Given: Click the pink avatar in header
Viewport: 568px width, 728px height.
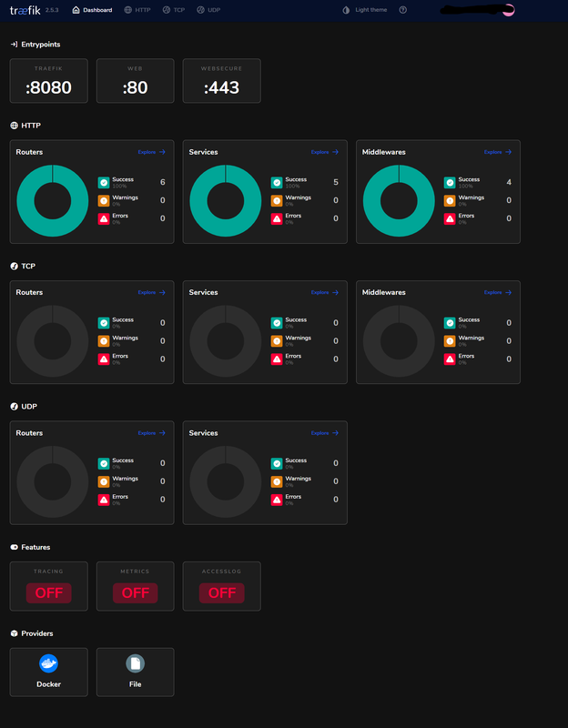Looking at the screenshot, I should click(509, 10).
